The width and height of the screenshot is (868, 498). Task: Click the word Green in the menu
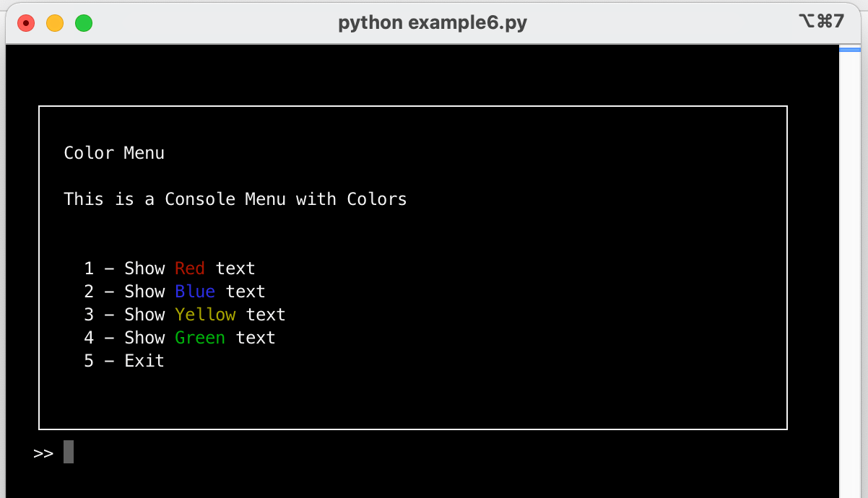click(x=200, y=337)
